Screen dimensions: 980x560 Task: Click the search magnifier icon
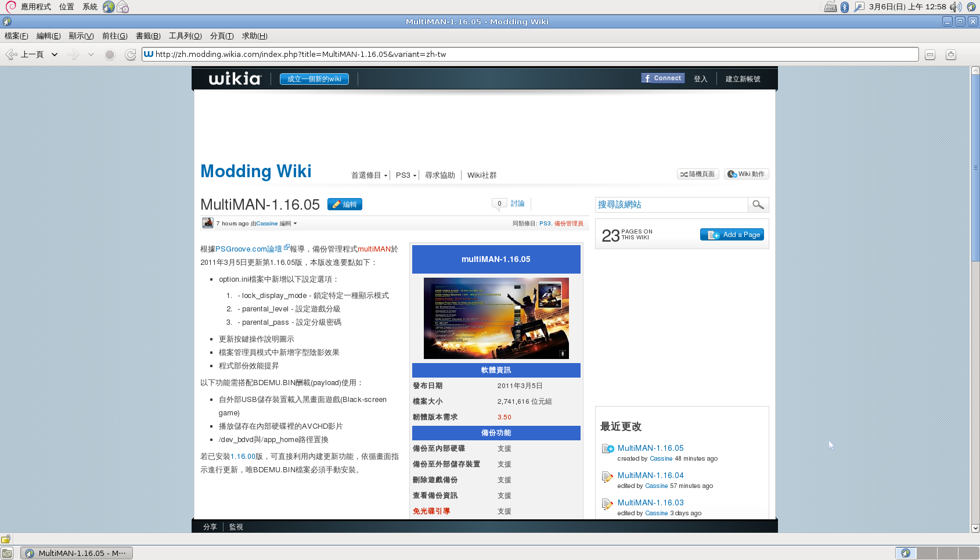758,204
